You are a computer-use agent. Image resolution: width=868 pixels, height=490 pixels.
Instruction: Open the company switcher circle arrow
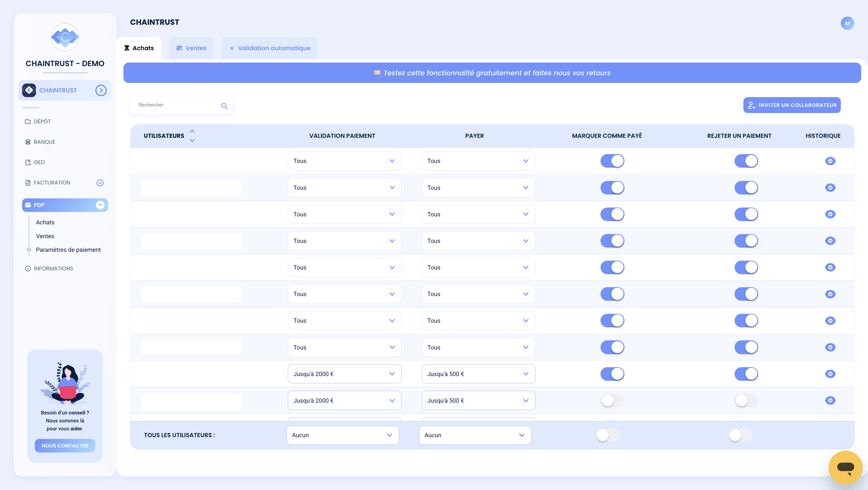(101, 90)
